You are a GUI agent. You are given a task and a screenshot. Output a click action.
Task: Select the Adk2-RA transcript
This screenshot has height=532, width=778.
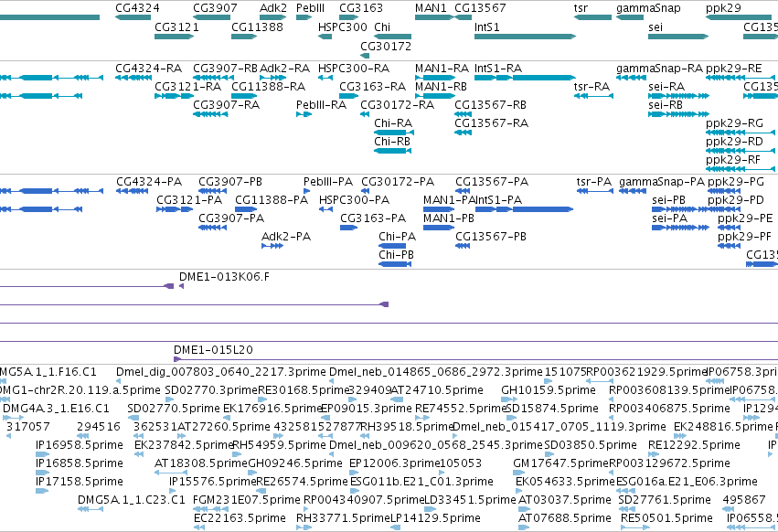pyautogui.click(x=272, y=78)
